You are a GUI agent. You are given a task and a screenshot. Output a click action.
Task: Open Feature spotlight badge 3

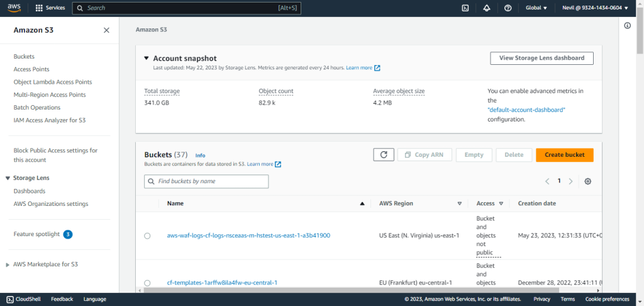[x=68, y=234]
